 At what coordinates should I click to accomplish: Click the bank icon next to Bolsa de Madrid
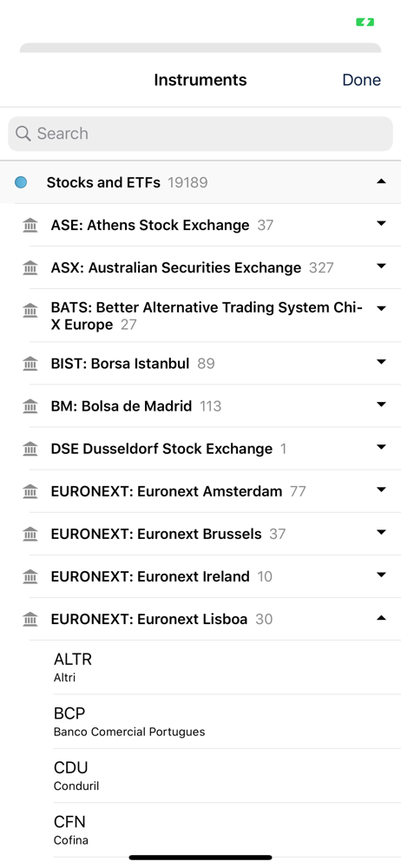[x=30, y=406]
